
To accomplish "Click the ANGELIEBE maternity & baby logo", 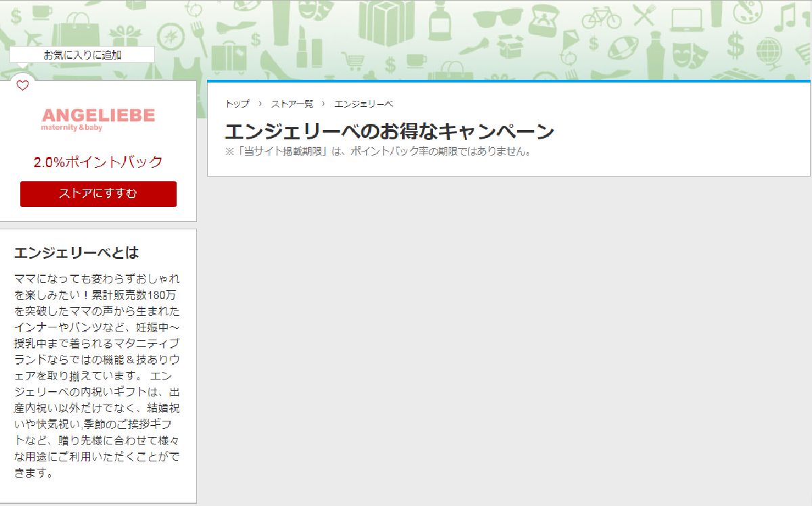I will click(x=98, y=119).
